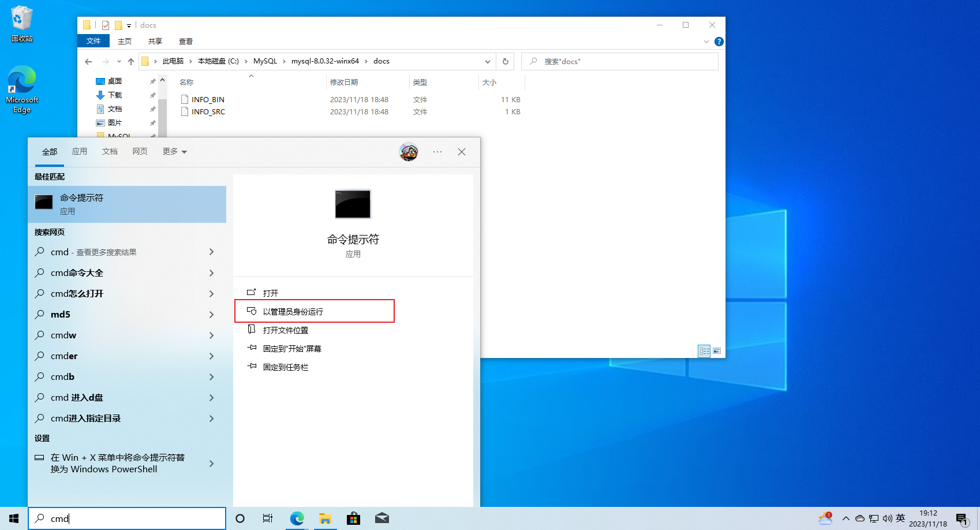The width and height of the screenshot is (980, 530).
Task: Open explorer help question mark icon
Action: 719,42
